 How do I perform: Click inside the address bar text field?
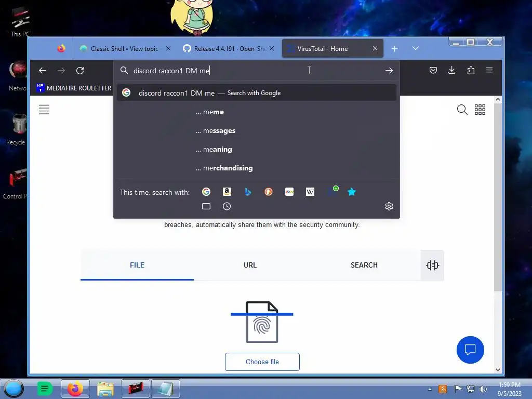point(257,71)
